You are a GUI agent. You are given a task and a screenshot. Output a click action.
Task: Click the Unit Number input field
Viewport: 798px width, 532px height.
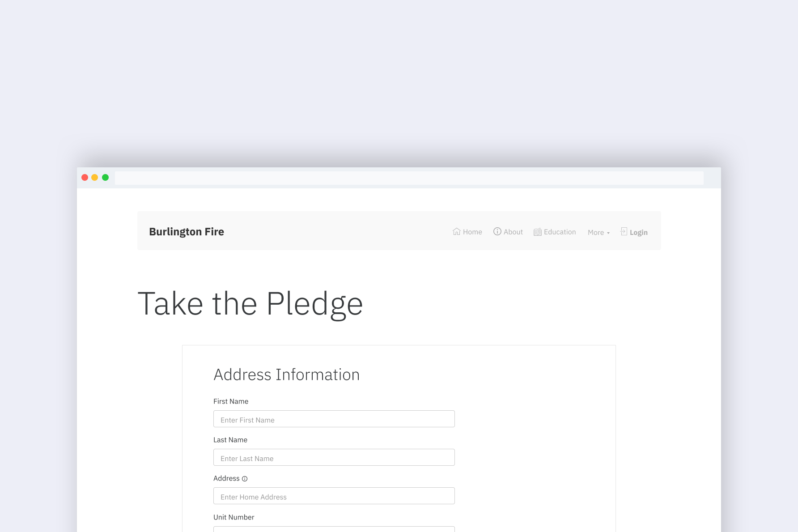tap(334, 529)
